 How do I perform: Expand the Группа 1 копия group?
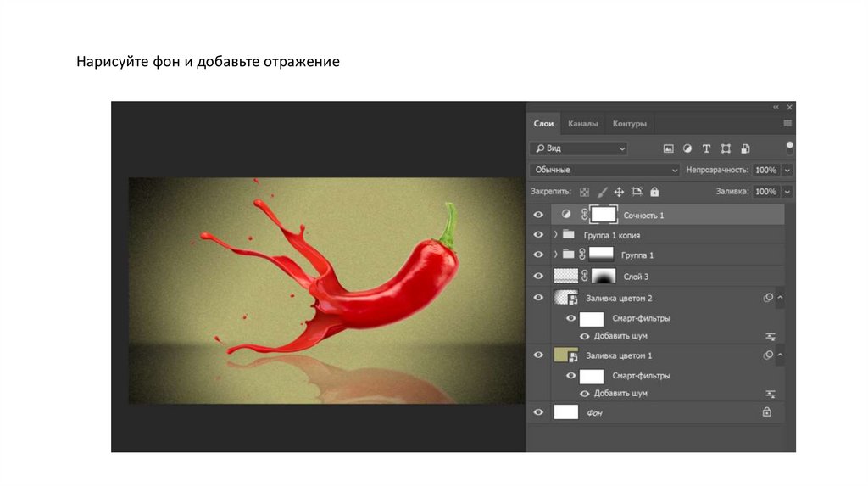[555, 235]
